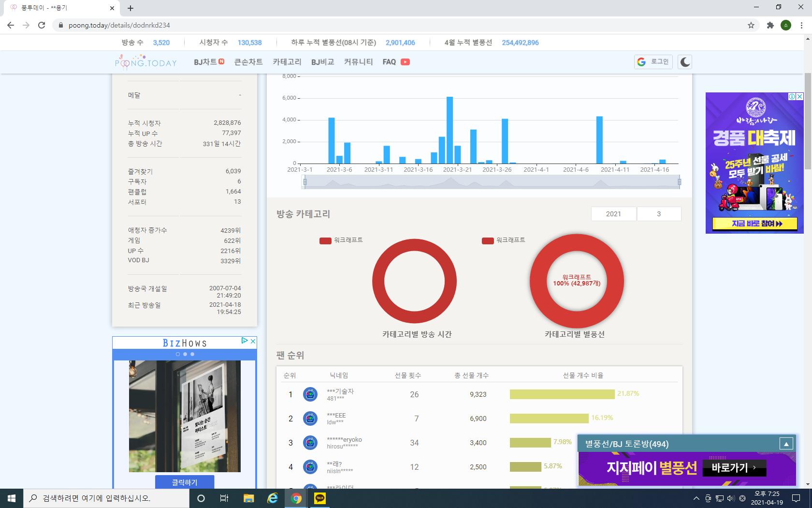The image size is (812, 508).
Task: Click the 바로가기 button in banner
Action: click(x=734, y=468)
